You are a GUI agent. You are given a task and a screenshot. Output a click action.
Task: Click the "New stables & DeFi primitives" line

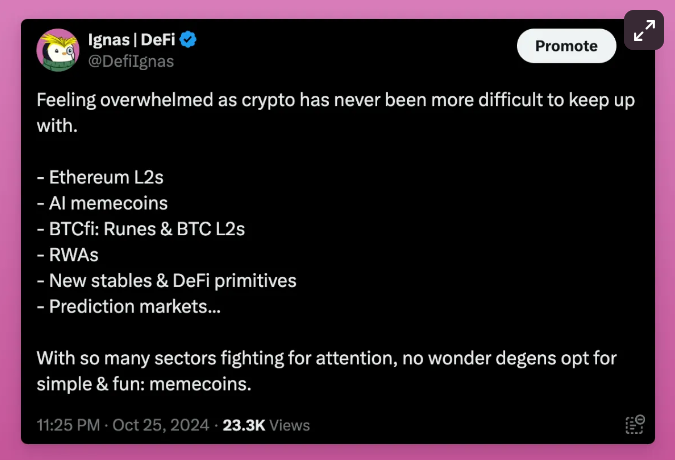[x=166, y=280]
